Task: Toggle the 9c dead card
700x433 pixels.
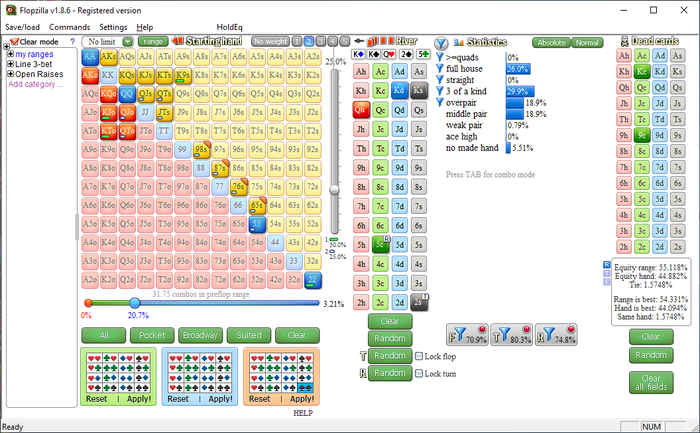Action: pyautogui.click(x=642, y=135)
